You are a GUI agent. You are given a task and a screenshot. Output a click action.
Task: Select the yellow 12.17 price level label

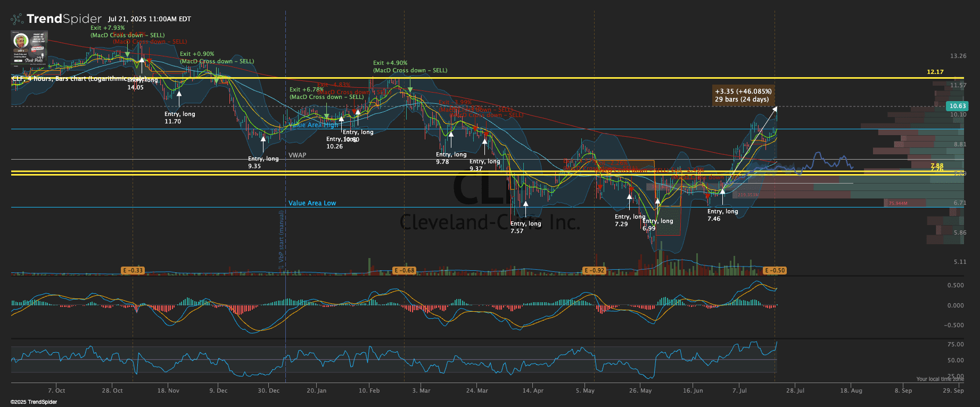pyautogui.click(x=935, y=72)
